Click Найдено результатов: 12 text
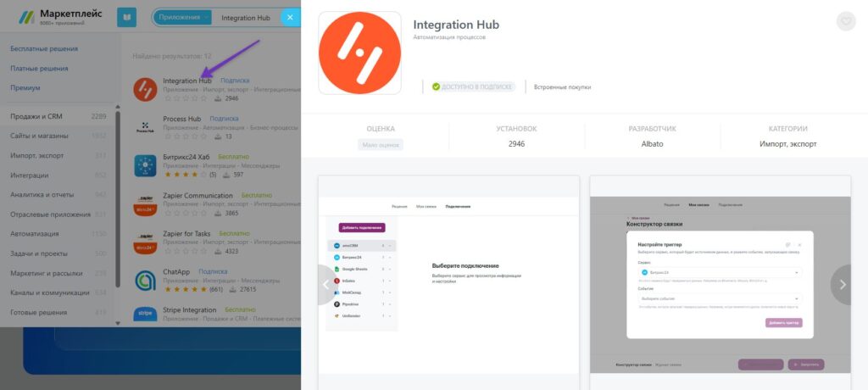The width and height of the screenshot is (868, 390). (x=172, y=56)
